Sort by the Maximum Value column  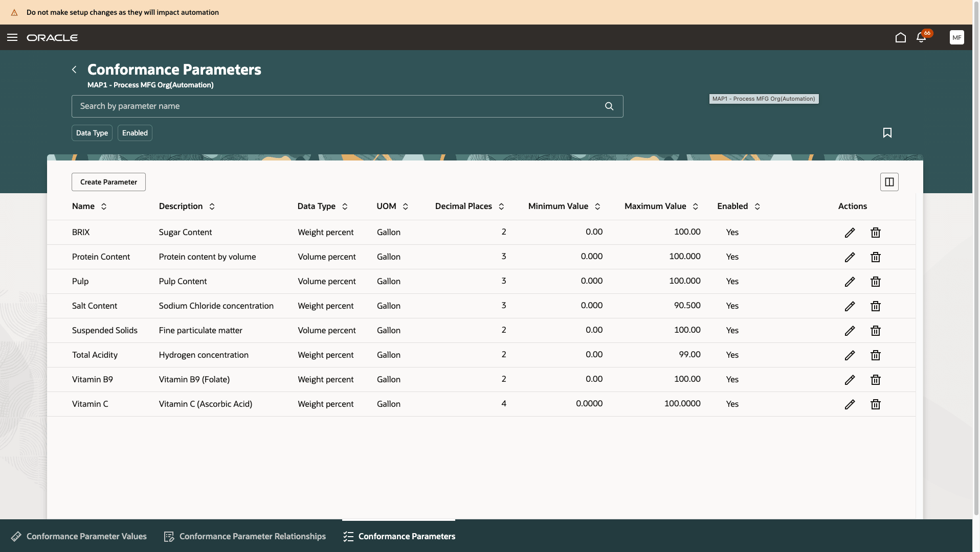point(696,206)
